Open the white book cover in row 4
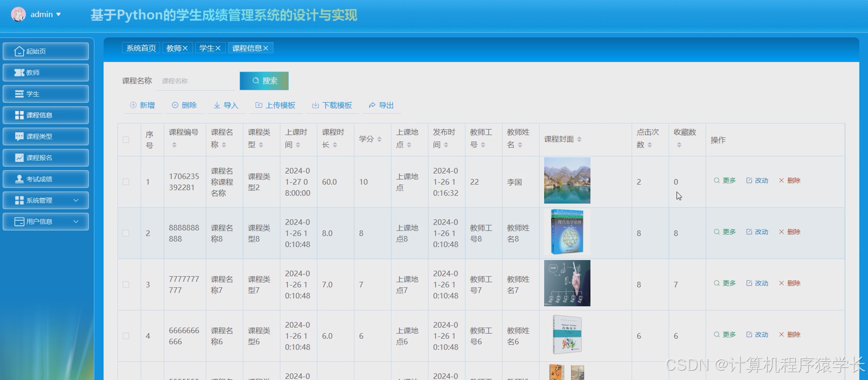868x380 pixels. pos(567,334)
